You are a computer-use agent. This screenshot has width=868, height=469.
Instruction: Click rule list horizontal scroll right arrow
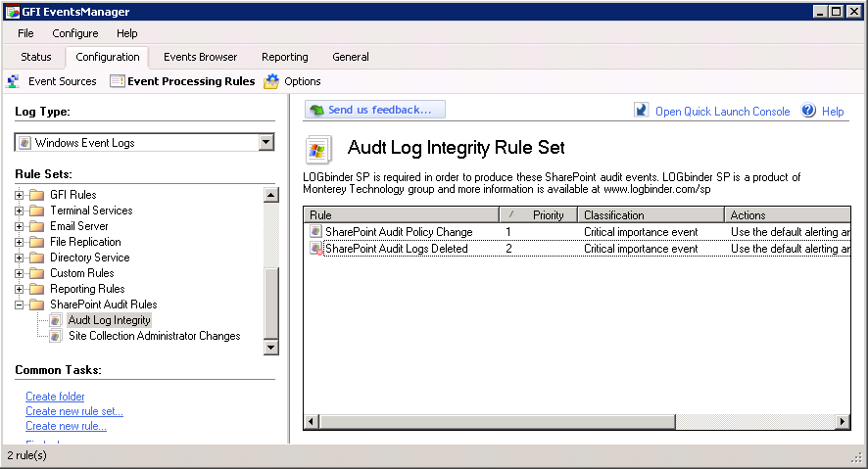pos(842,421)
